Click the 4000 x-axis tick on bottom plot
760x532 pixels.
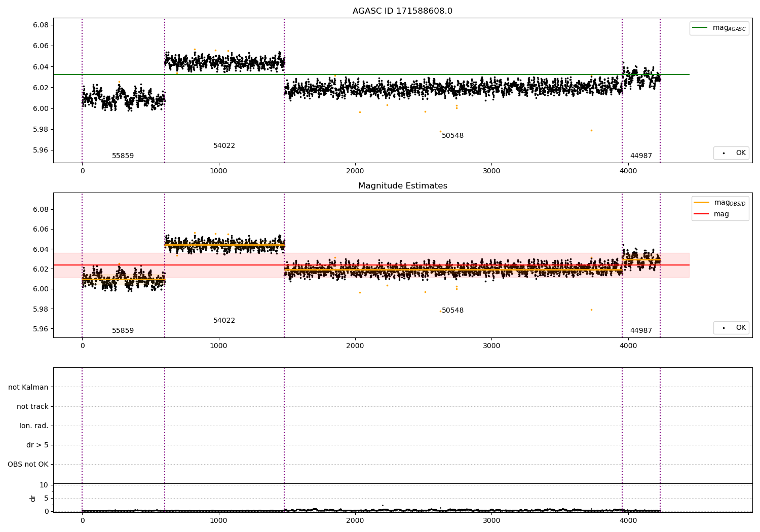click(628, 520)
